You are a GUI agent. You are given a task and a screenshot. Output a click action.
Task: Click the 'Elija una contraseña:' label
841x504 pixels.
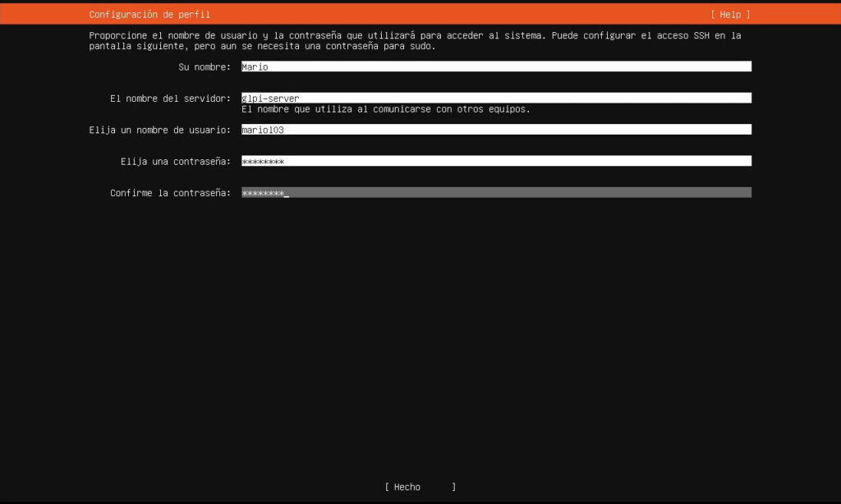(175, 161)
